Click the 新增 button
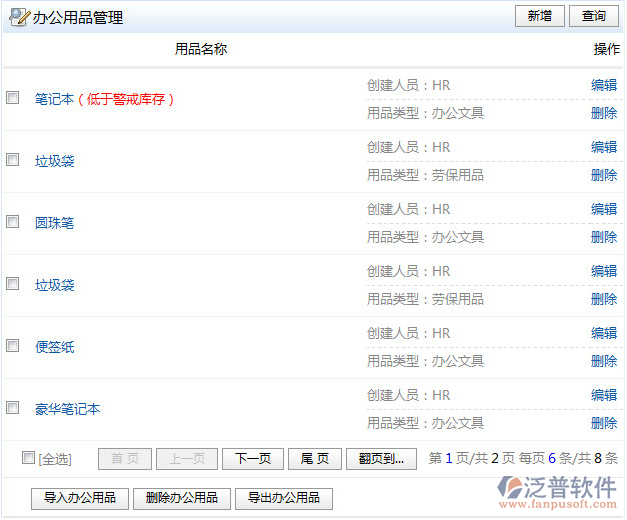The image size is (627, 520). [539, 16]
